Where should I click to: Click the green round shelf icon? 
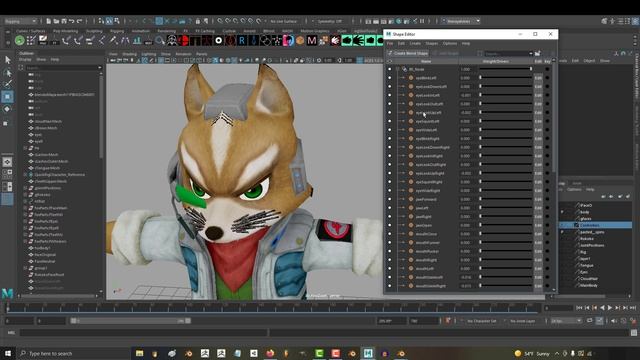point(19,40)
